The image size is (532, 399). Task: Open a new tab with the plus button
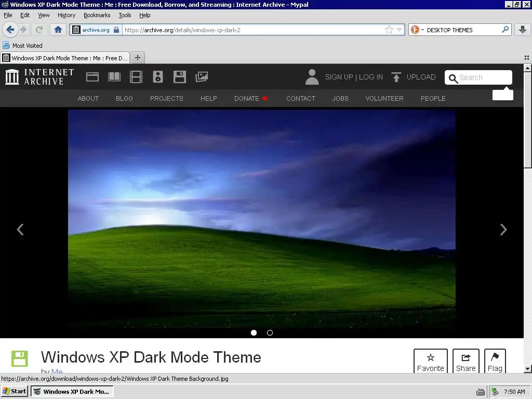[137, 58]
